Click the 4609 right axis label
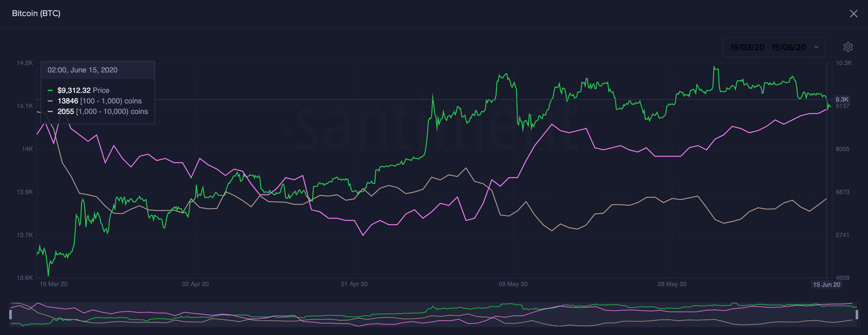The width and height of the screenshot is (868, 335). (x=842, y=278)
